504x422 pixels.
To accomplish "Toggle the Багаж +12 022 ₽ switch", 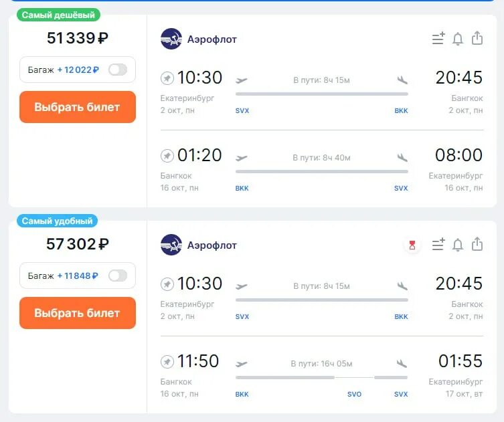I will click(x=117, y=70).
